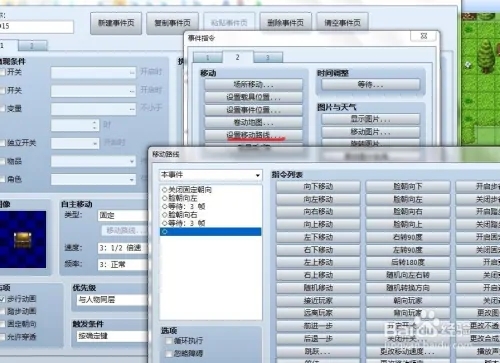The width and height of the screenshot is (500, 363).
Task: Click the event name field showing 15
Action: (x=36, y=27)
